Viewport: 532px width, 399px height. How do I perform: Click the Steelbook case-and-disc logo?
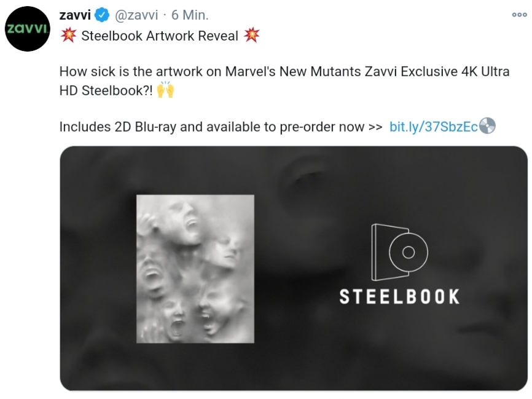coord(399,252)
